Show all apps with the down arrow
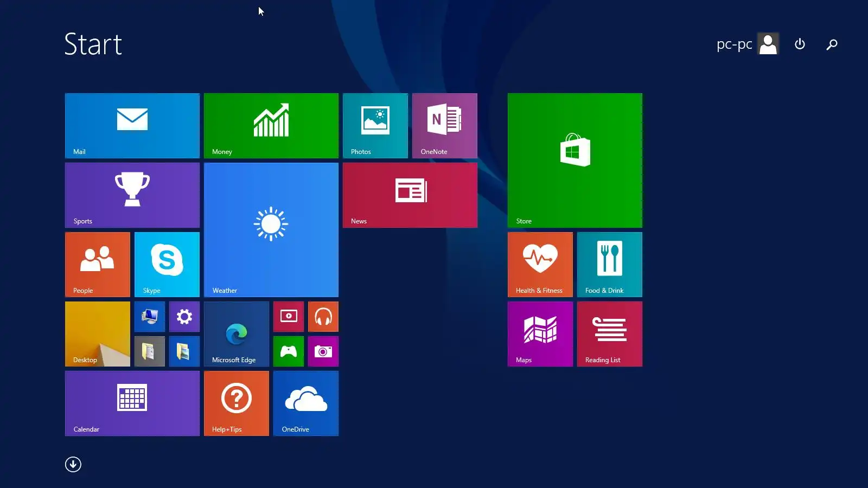868x488 pixels. coord(73,465)
